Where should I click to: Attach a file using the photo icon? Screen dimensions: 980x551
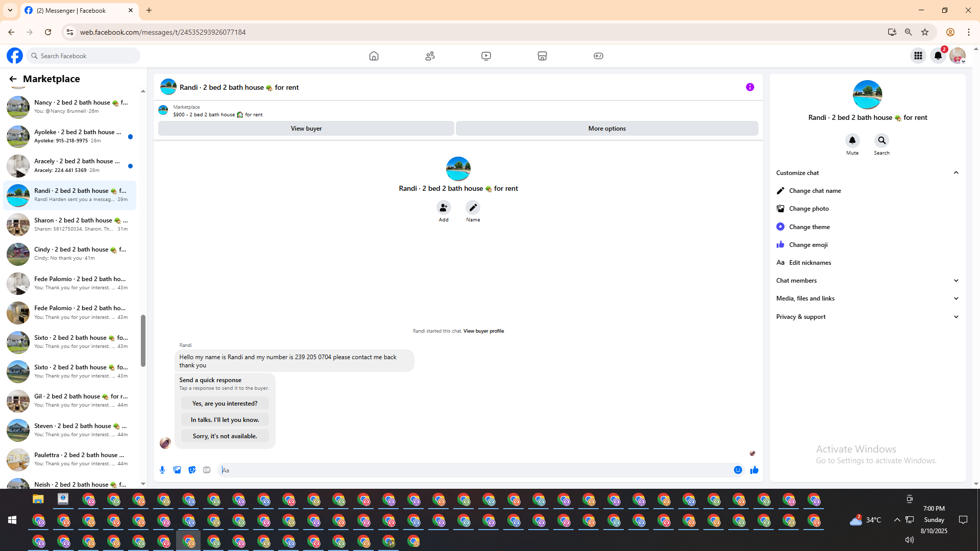pos(177,470)
